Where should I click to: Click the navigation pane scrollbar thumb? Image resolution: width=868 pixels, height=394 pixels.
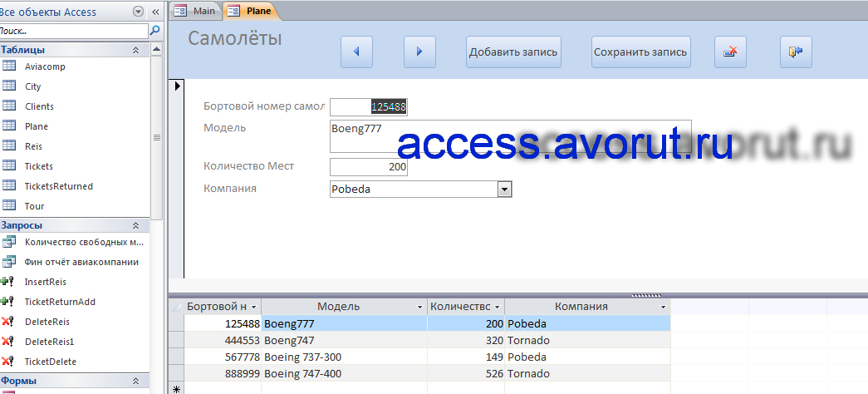tap(157, 137)
